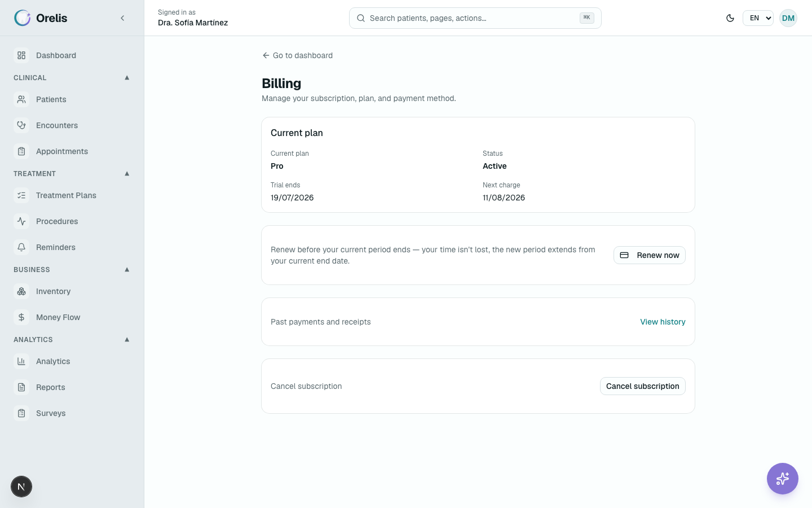
Task: Click the Cancel subscription button
Action: [643, 386]
